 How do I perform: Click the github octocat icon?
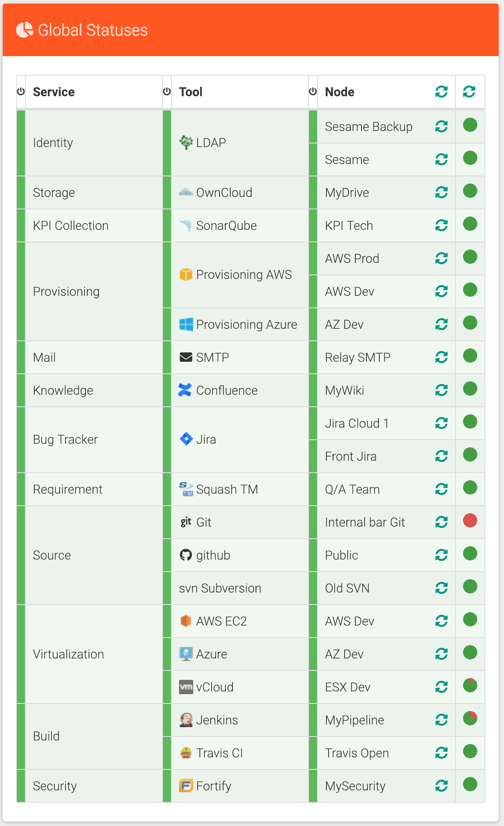(186, 555)
